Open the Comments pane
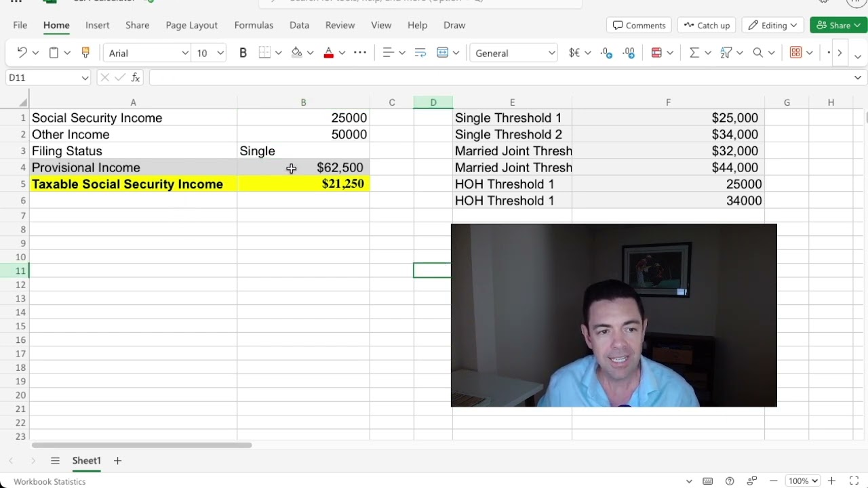868x488 pixels. click(x=639, y=25)
